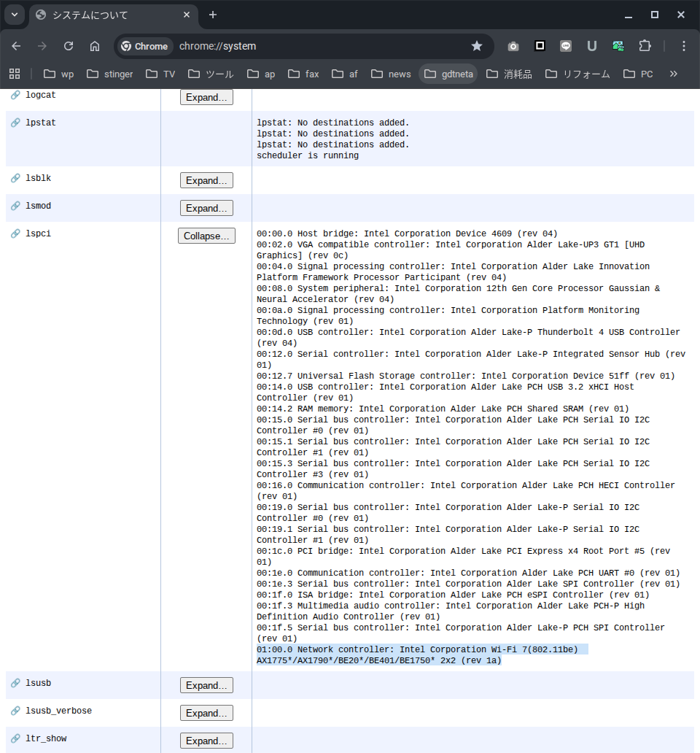700x753 pixels.
Task: Click the highlighted Network controller Wi-Fi 7 line
Action: pos(422,655)
